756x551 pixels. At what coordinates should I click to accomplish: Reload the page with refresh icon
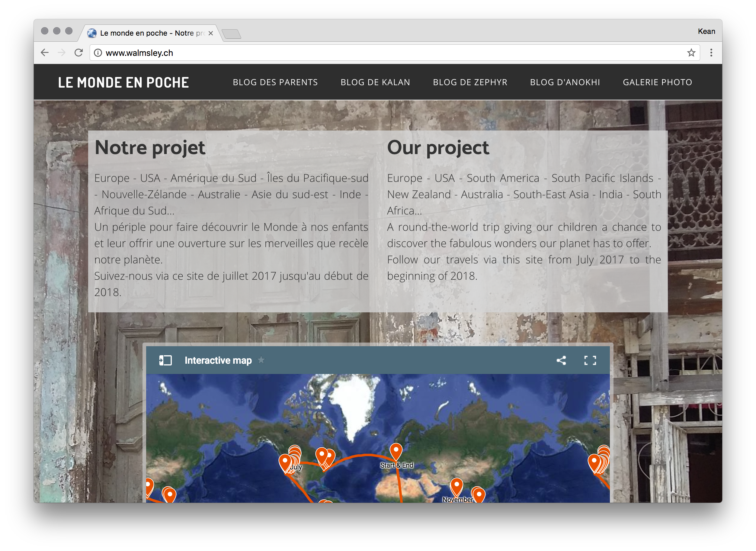(x=79, y=53)
